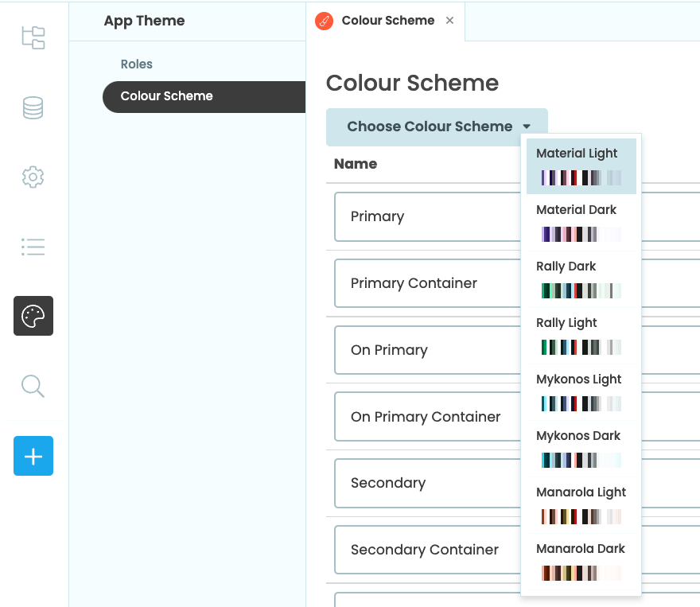Switch to the Colour Scheme tab
The height and width of the screenshot is (607, 700).
click(387, 21)
